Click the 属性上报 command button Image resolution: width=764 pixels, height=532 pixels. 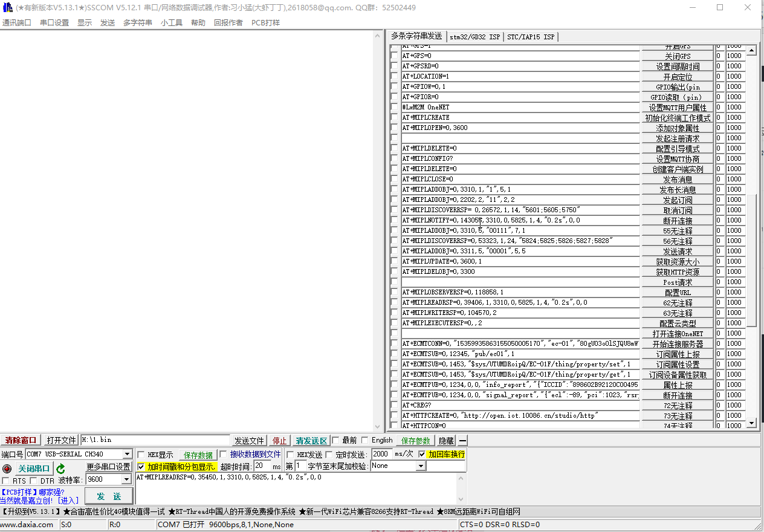(x=678, y=385)
